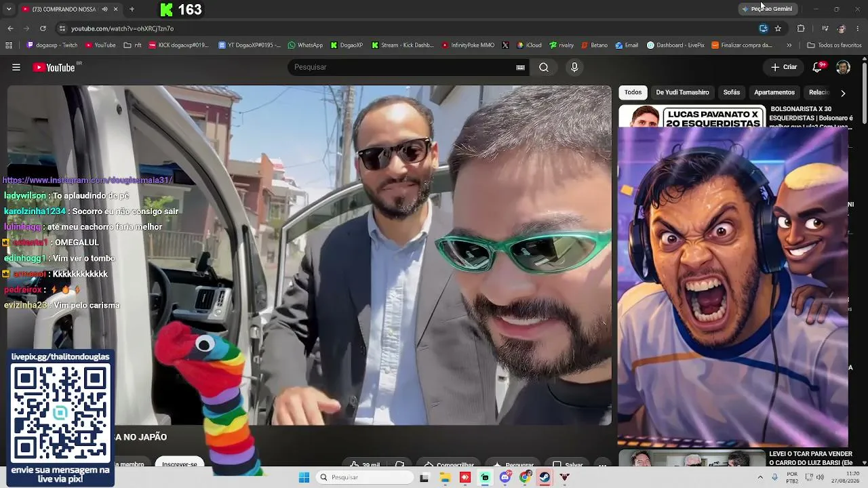Bookmark this page with the star icon
The height and width of the screenshot is (488, 868).
point(778,28)
